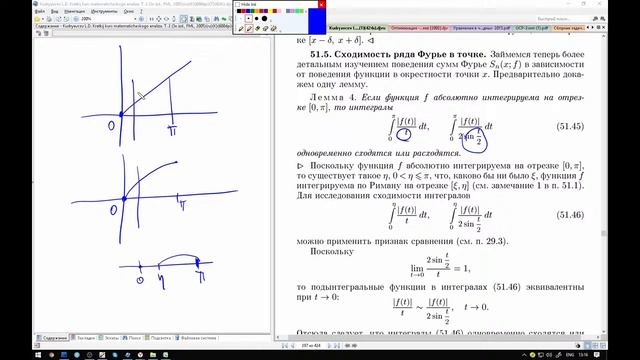Click the vertical document scrollbar thumb
Screen dimensions: 640x360
(x=604, y=233)
